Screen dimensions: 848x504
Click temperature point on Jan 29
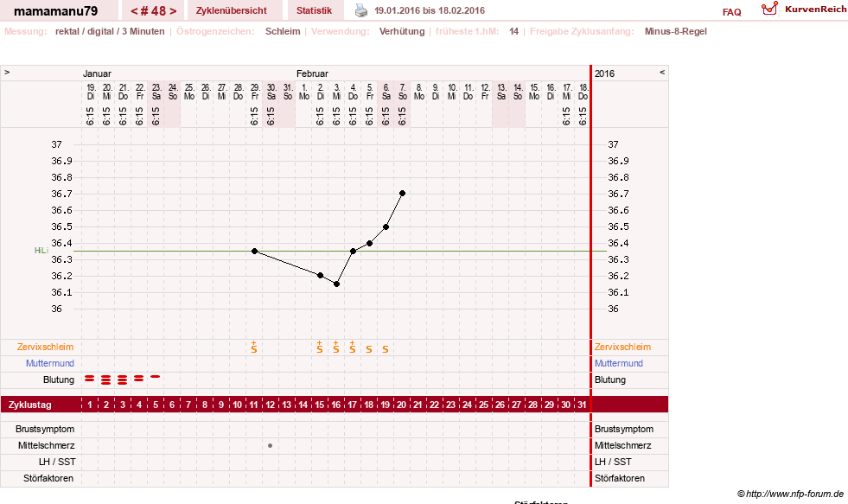pos(255,251)
